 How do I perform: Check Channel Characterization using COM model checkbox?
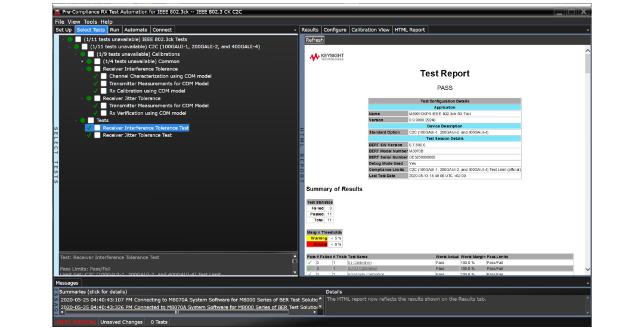coord(104,76)
